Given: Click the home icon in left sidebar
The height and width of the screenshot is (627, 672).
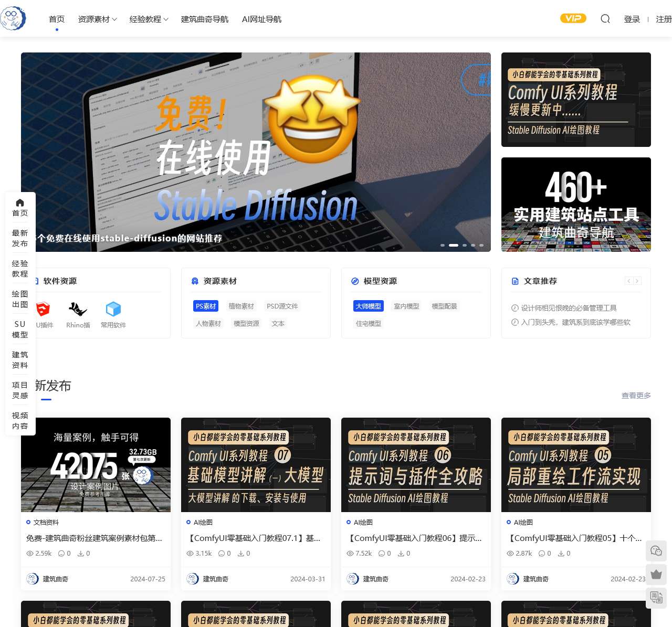Looking at the screenshot, I should pyautogui.click(x=20, y=203).
